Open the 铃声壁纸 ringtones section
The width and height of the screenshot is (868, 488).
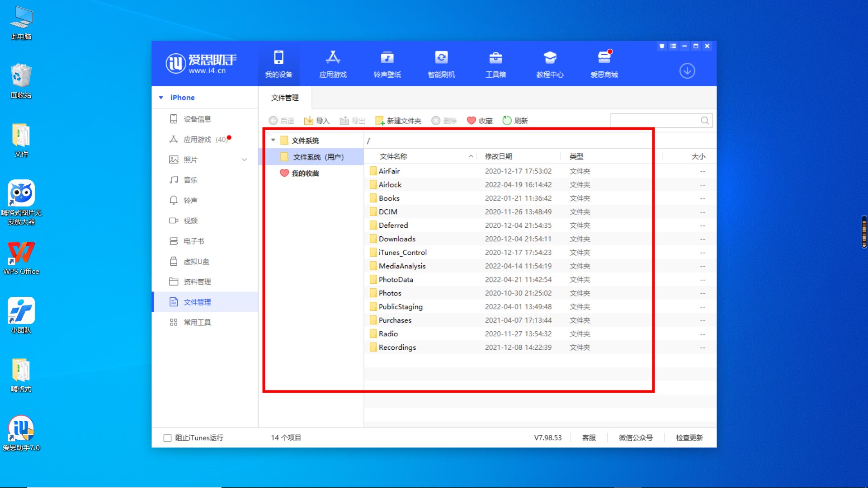(x=387, y=58)
